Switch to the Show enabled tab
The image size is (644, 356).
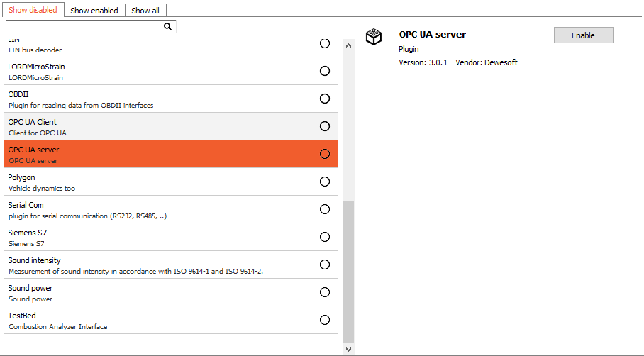(x=94, y=11)
